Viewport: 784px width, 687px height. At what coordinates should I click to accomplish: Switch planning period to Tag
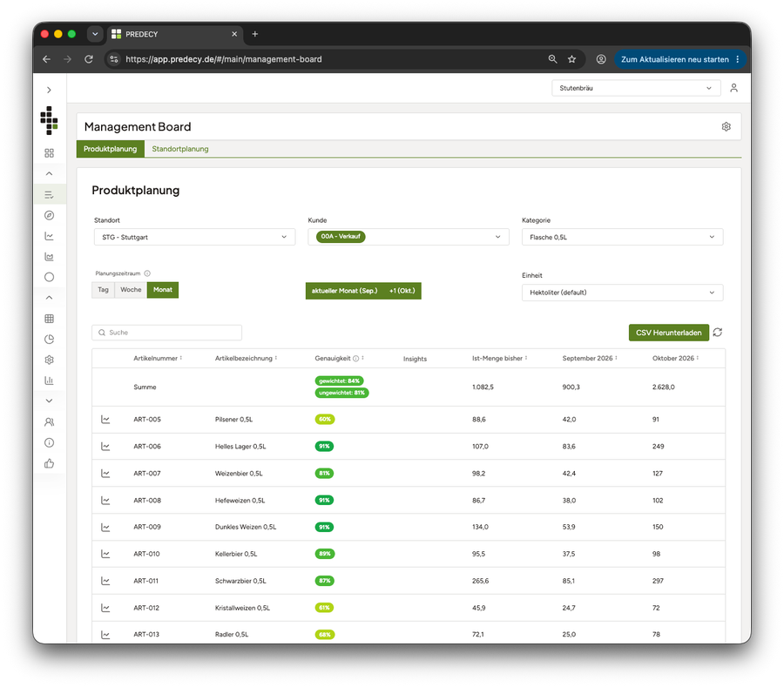click(x=103, y=290)
